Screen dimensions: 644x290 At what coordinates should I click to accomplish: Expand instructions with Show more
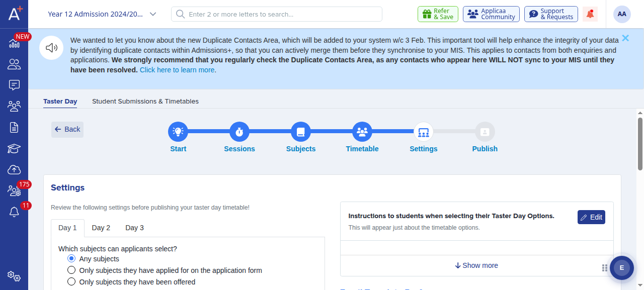pyautogui.click(x=476, y=265)
